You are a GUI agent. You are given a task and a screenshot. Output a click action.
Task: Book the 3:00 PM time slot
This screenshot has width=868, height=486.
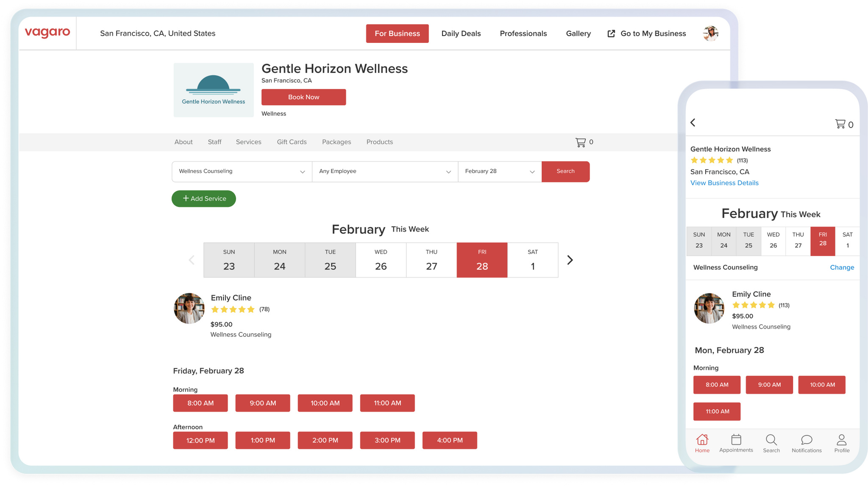tap(387, 440)
